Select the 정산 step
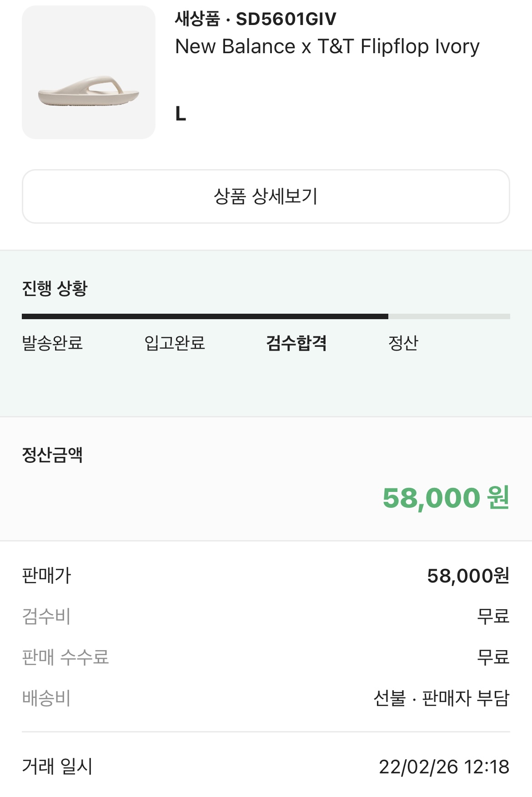This screenshot has width=532, height=797. point(403,343)
